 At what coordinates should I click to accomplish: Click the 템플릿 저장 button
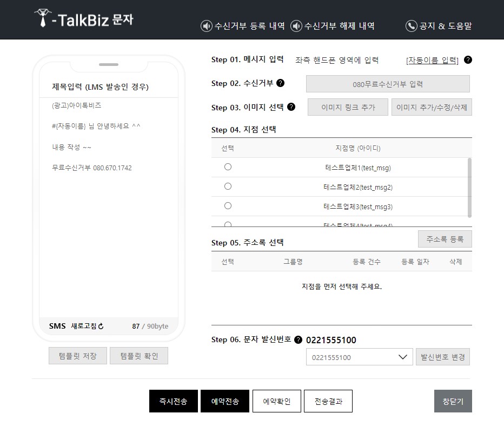point(77,356)
